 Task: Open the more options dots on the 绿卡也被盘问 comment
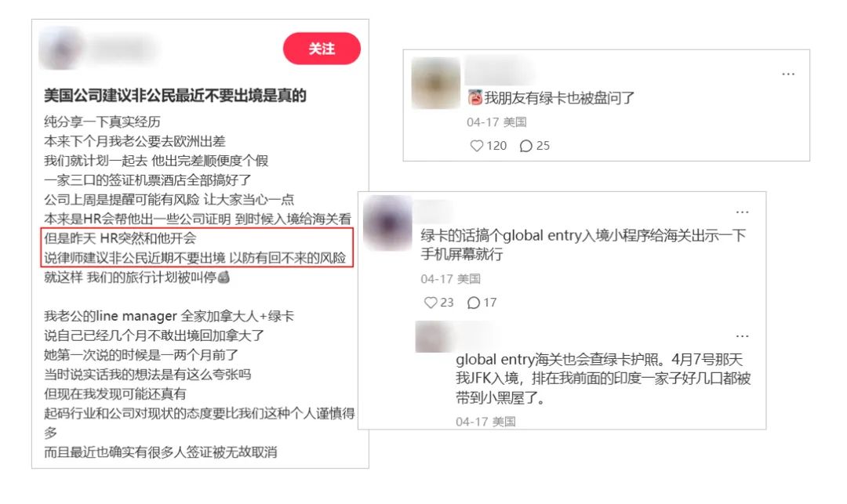788,74
